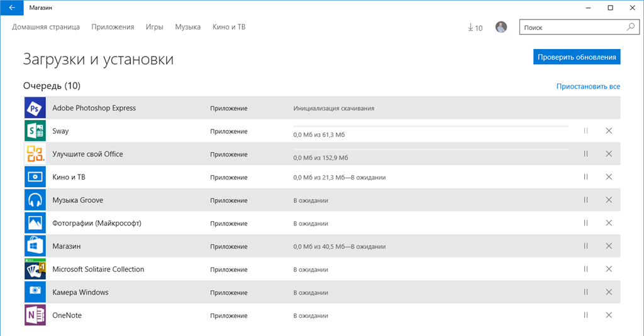The width and height of the screenshot is (644, 336).
Task: Cancel the Магазин download
Action: click(x=609, y=246)
